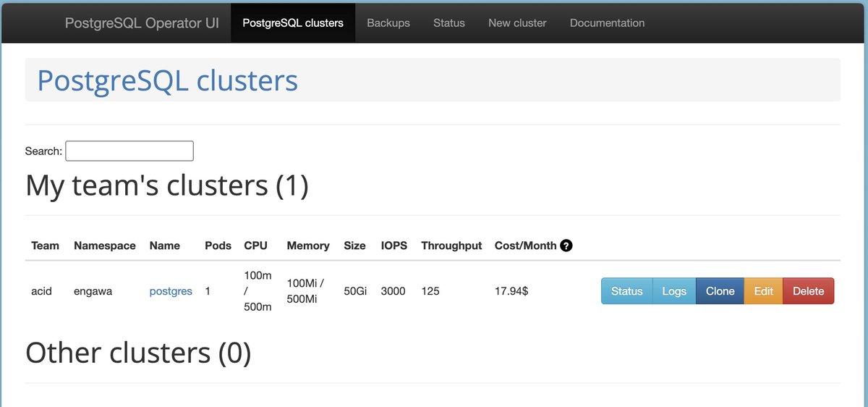Click the Size column header
868x407 pixels.
[x=354, y=246]
